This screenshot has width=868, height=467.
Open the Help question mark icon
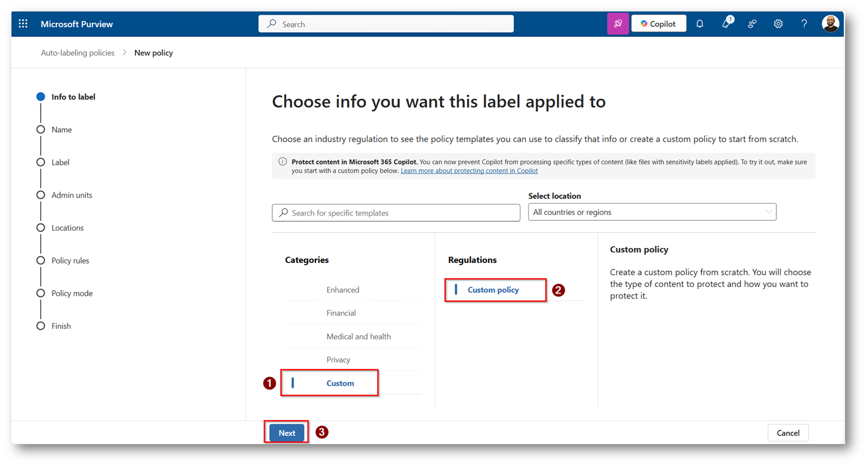point(804,24)
